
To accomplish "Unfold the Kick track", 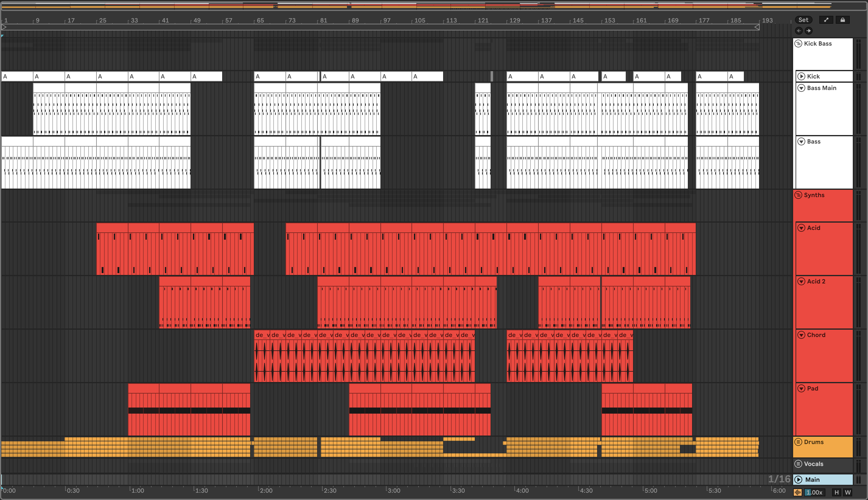I will pyautogui.click(x=801, y=76).
